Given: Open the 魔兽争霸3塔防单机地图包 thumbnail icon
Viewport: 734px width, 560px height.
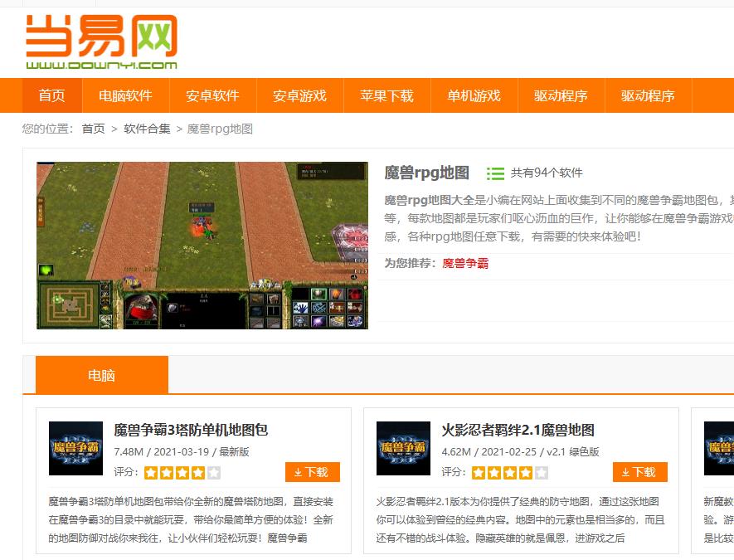Looking at the screenshot, I should 75,448.
